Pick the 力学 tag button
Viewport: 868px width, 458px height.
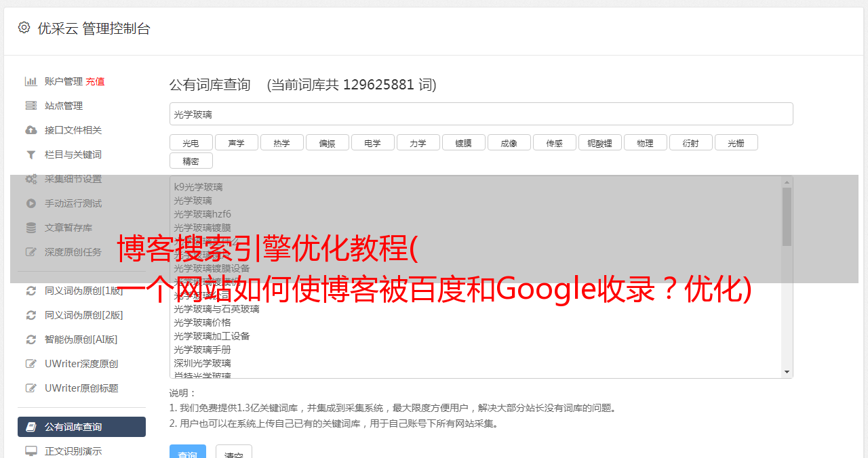(x=418, y=142)
